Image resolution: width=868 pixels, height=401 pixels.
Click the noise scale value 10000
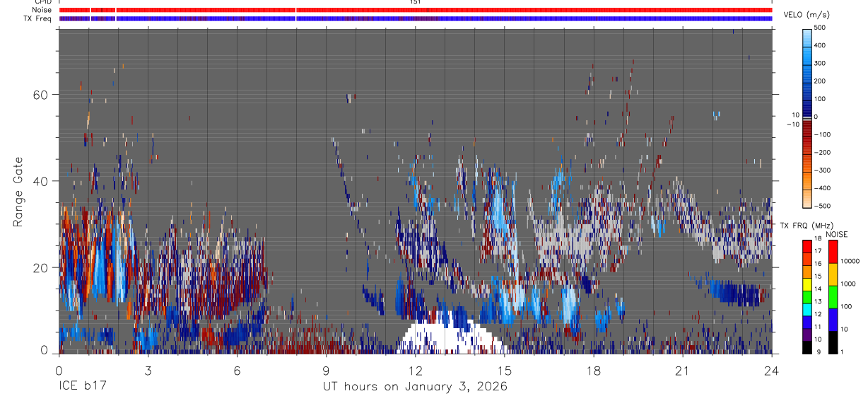(x=850, y=261)
